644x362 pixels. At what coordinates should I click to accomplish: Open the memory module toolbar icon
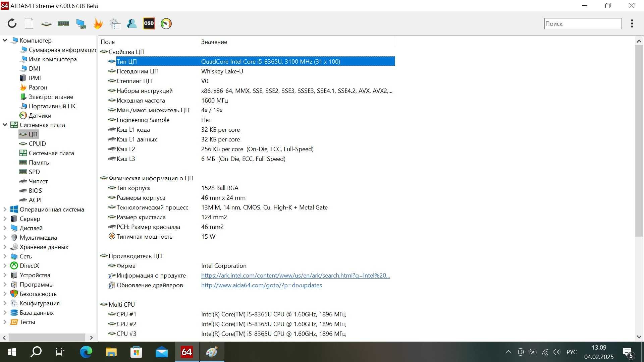(63, 23)
